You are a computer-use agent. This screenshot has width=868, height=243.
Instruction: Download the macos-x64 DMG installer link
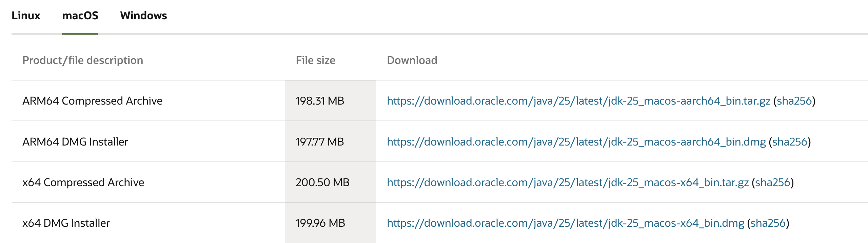click(x=565, y=223)
